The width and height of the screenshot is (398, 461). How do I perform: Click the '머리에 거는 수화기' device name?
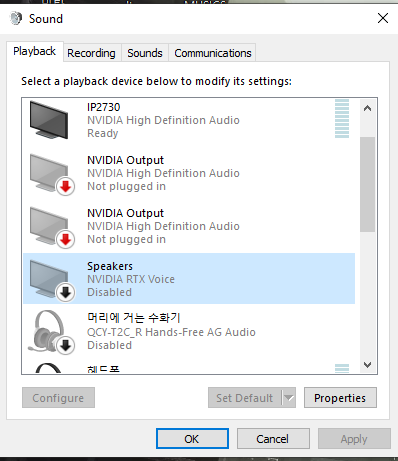coord(133,318)
